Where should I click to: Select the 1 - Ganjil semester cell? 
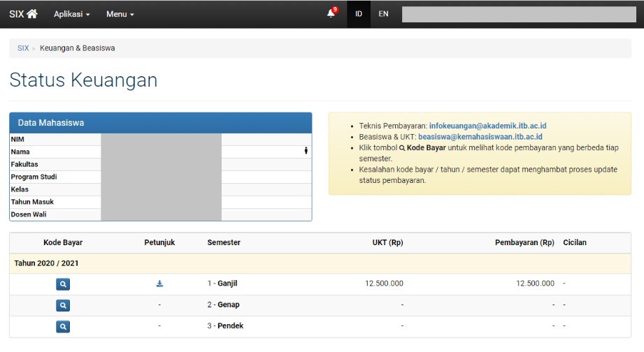(x=222, y=284)
